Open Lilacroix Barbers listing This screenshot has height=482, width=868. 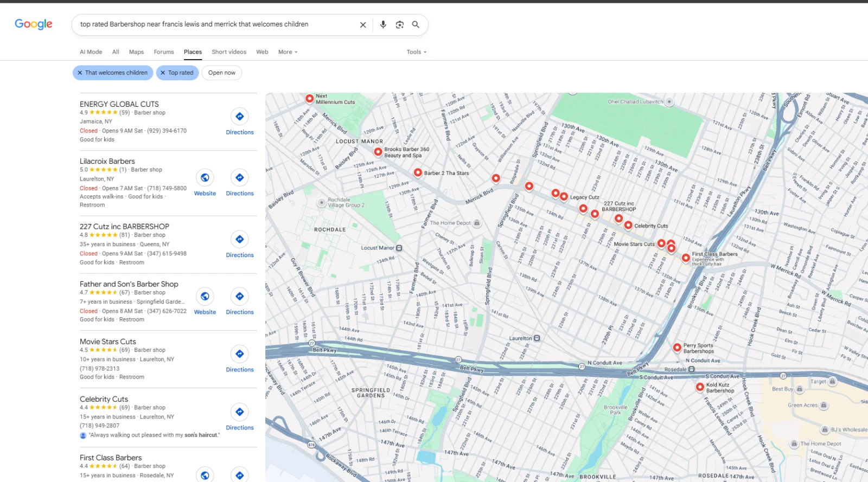pos(107,161)
